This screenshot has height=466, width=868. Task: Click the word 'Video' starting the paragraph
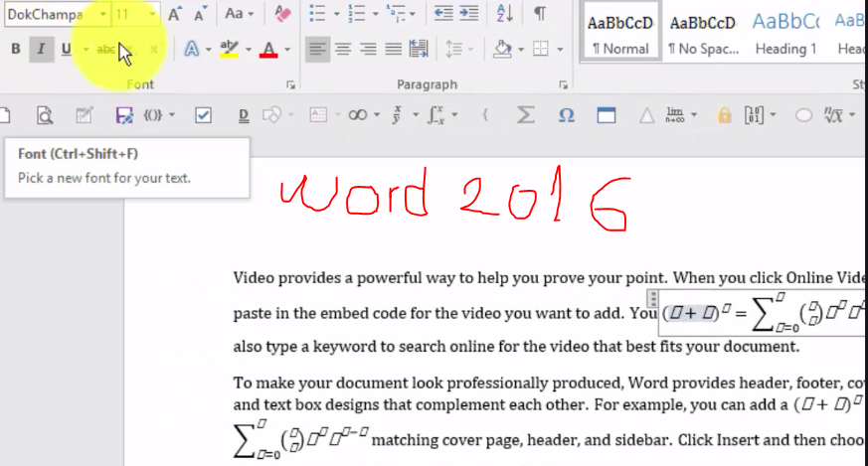tap(254, 278)
